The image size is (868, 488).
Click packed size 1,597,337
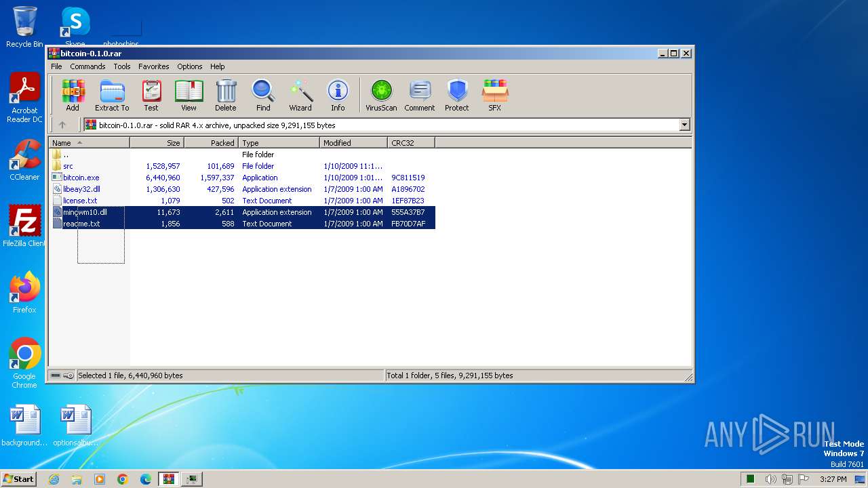click(217, 178)
